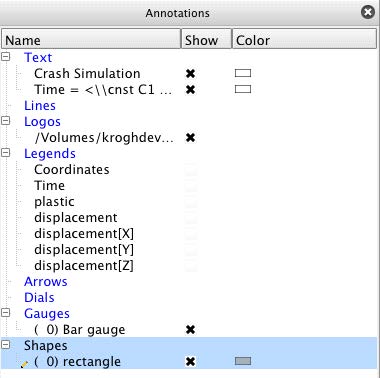Screen dimensions: 380x378
Task: Enable Show checkbox for plastic legend
Action: [x=191, y=202]
